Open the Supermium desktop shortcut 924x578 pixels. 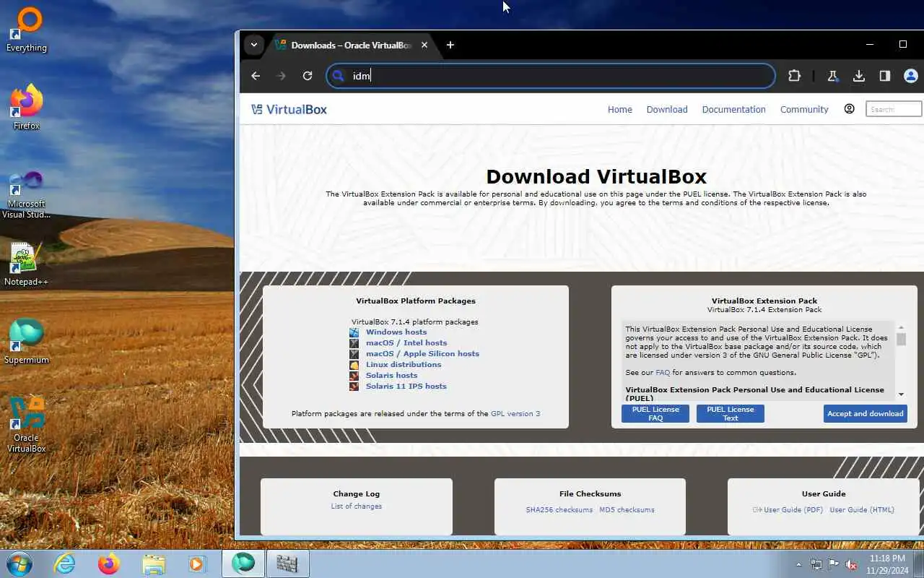[x=27, y=341]
